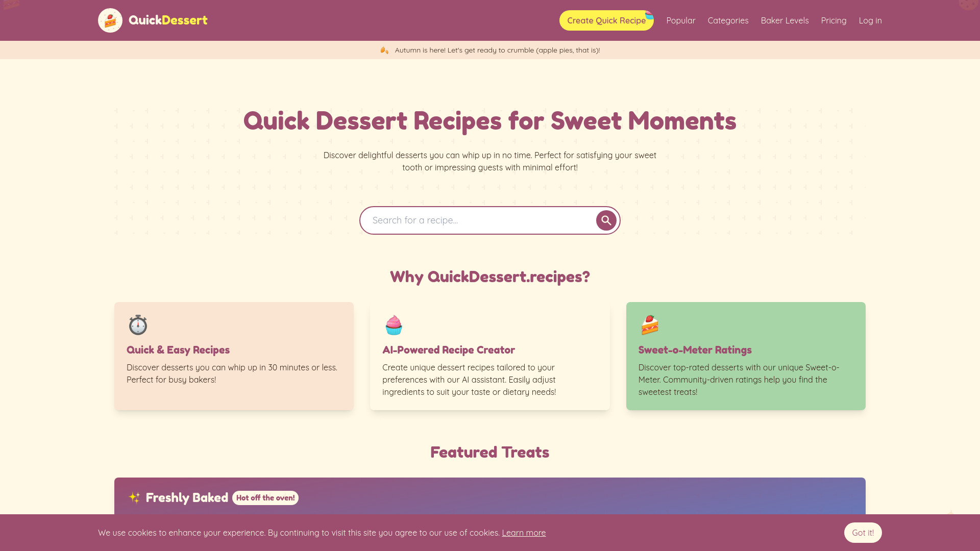Image resolution: width=980 pixels, height=551 pixels.
Task: Toggle the Hot off the oven badge
Action: tap(264, 497)
